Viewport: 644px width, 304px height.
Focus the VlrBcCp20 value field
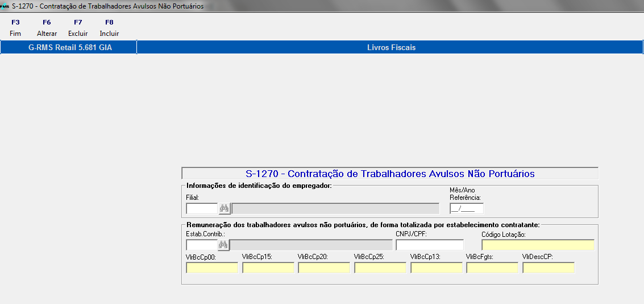(x=324, y=268)
